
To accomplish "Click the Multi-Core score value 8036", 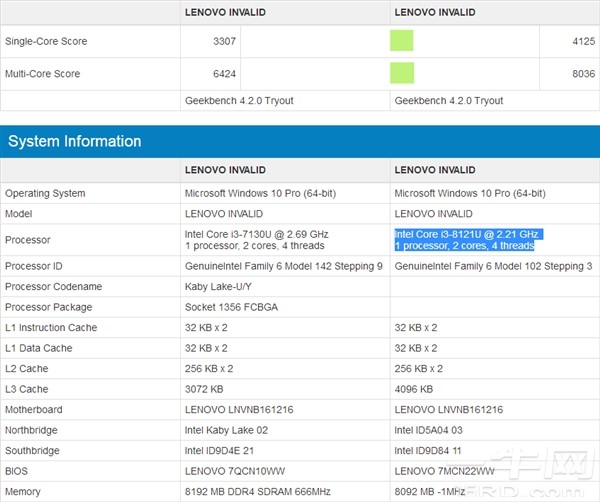I will [x=584, y=73].
